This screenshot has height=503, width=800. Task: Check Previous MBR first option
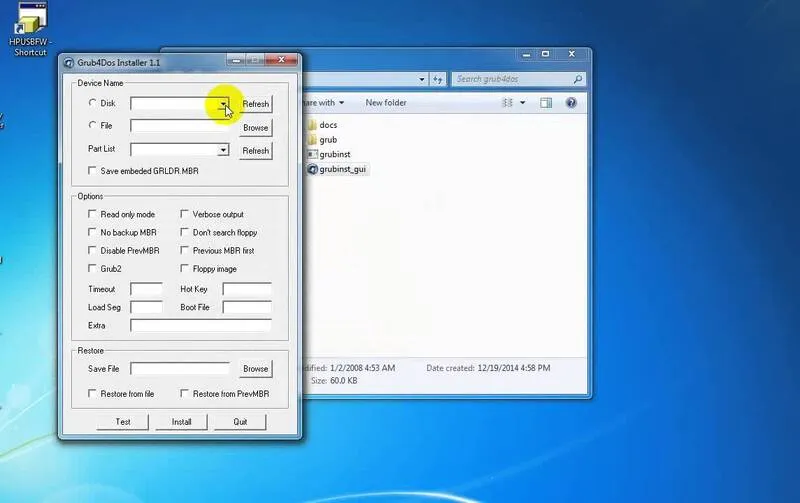pos(184,250)
